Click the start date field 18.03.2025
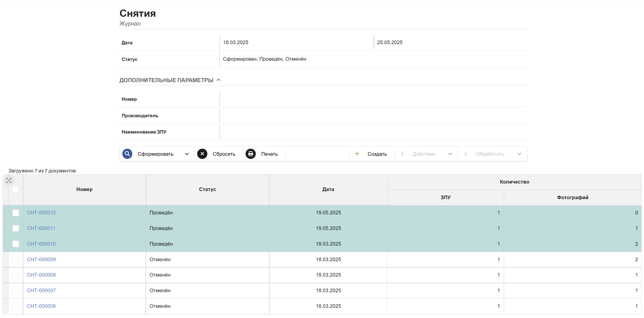Image resolution: width=644 pixels, height=318 pixels. [296, 42]
